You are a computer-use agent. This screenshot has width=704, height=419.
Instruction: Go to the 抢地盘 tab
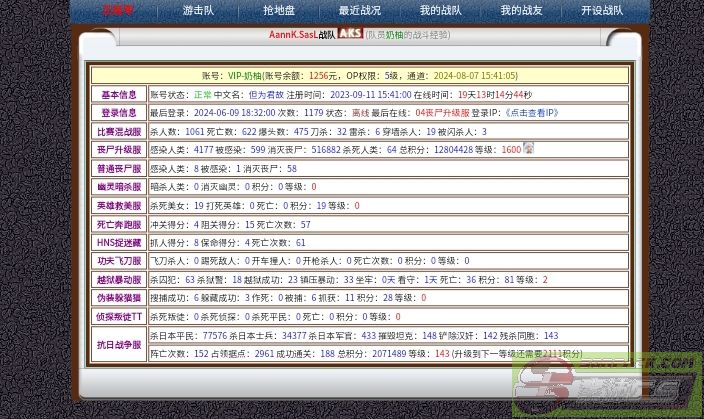[278, 11]
